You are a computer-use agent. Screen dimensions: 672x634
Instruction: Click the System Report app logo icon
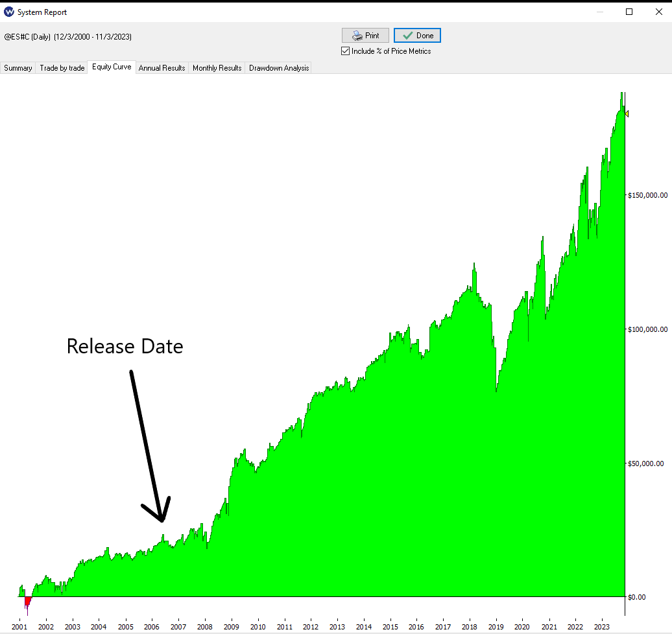pyautogui.click(x=9, y=12)
